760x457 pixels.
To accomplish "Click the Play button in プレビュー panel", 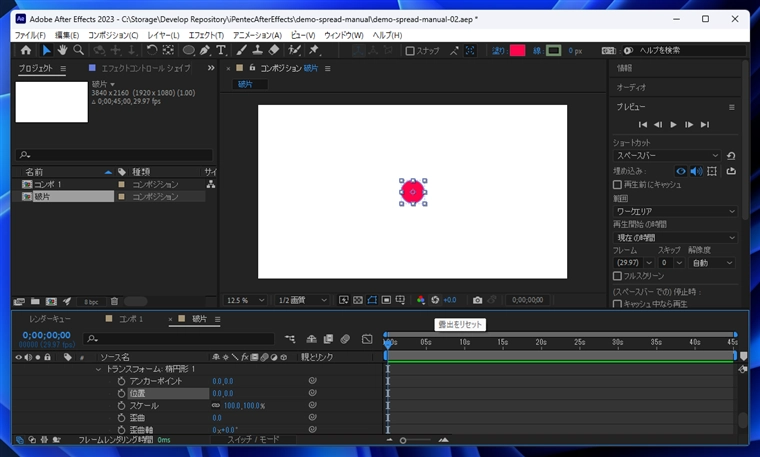I will coord(673,125).
